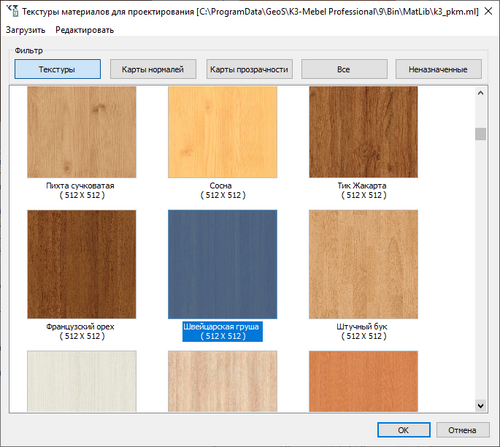Click the Французский орех label
The width and height of the screenshot is (500, 447).
click(x=80, y=331)
